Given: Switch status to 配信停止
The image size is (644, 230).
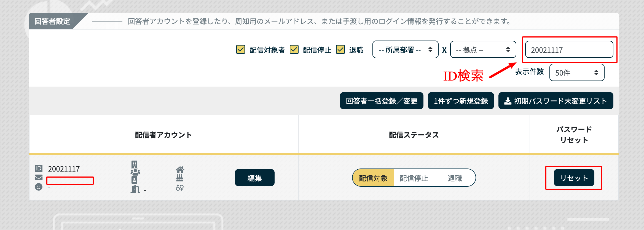Looking at the screenshot, I should tap(414, 178).
